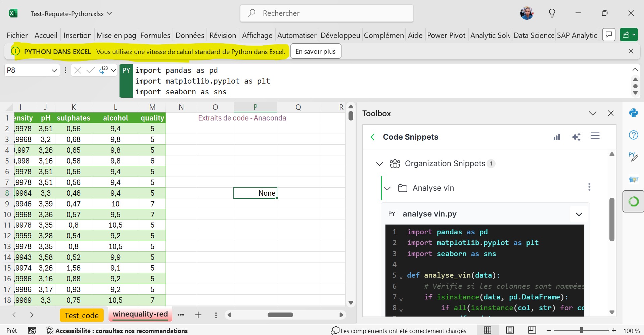This screenshot has height=335, width=644.
Task: Click the info icon in Python banner
Action: coord(15,51)
